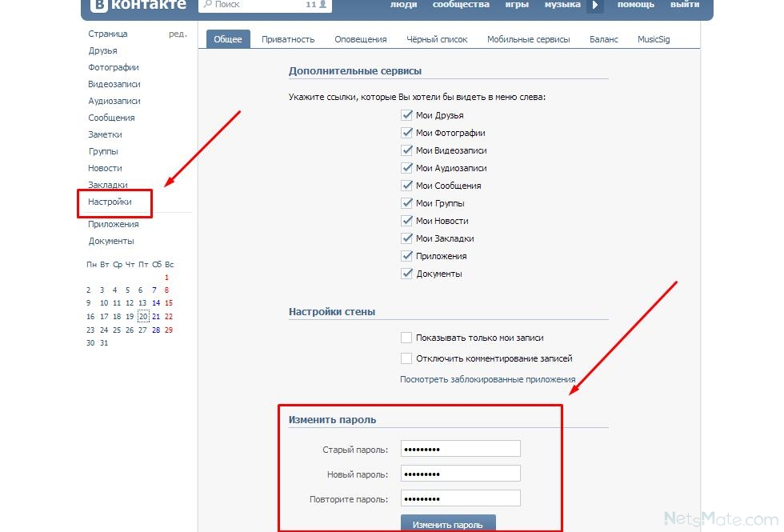Open Сообщения in the left menu
Viewport: 784px width, 532px height.
click(x=111, y=118)
